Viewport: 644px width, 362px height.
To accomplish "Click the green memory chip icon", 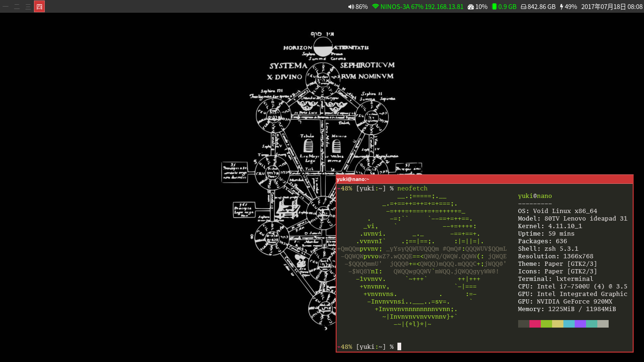I will click(x=494, y=7).
